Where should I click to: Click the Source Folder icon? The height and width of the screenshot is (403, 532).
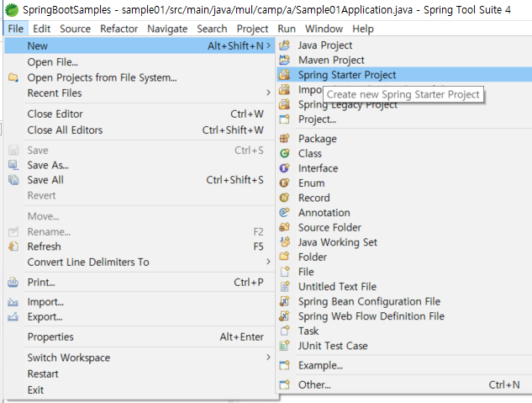tap(284, 227)
